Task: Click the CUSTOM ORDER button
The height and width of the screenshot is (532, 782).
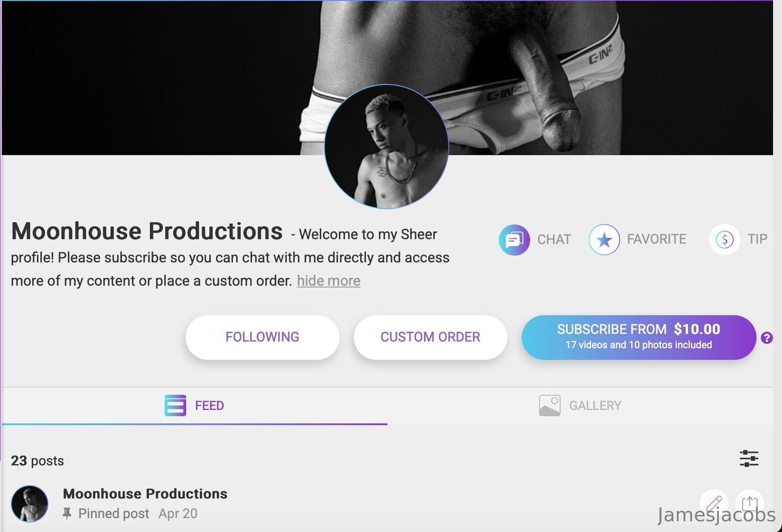Action: (431, 337)
